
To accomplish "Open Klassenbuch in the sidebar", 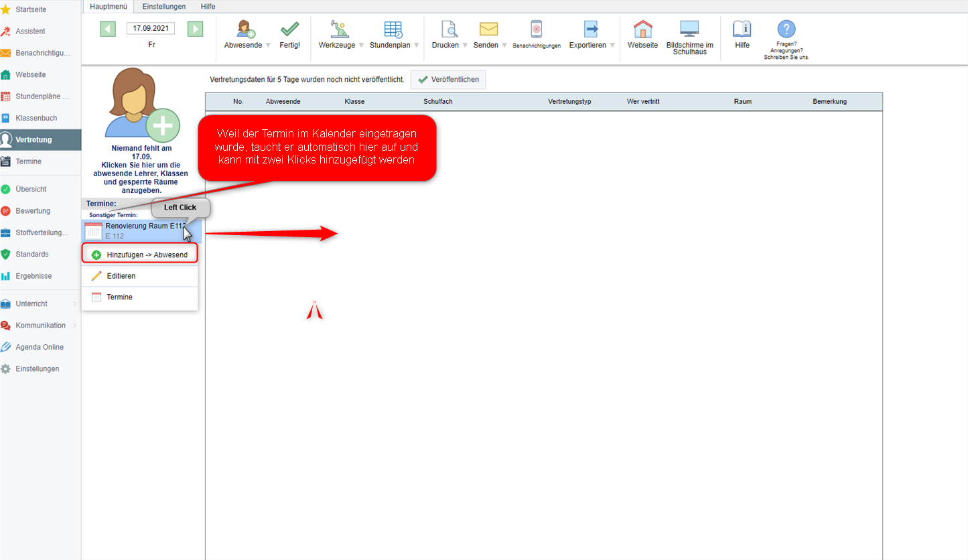I will coord(40,118).
